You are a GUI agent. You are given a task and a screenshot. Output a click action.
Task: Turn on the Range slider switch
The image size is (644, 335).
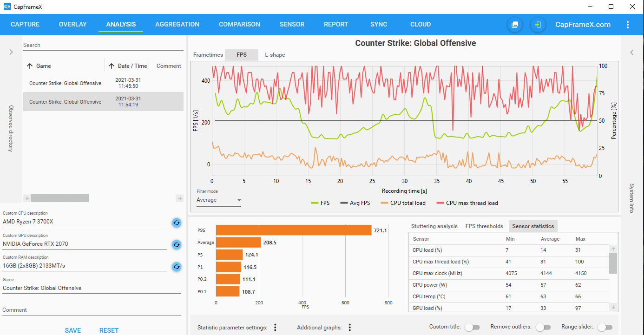[605, 327]
